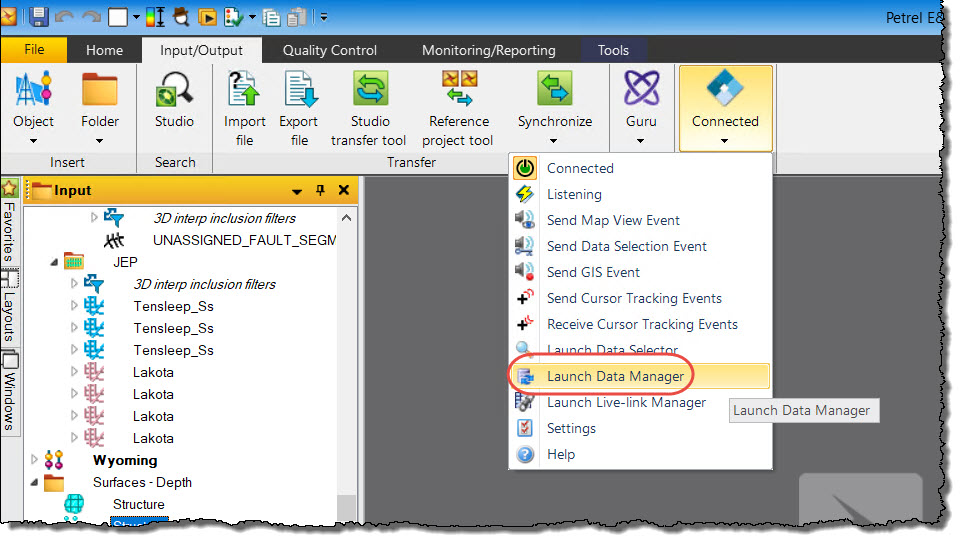The image size is (961, 542).
Task: Click the Input tree scroll-up arrow
Action: 346,218
